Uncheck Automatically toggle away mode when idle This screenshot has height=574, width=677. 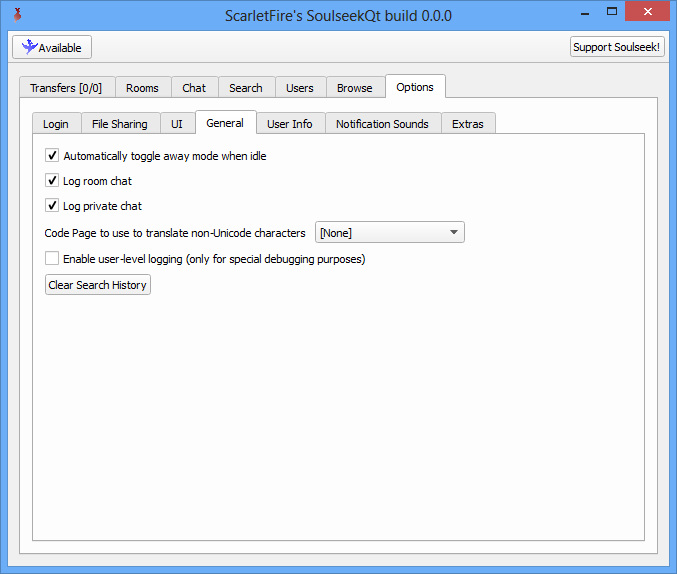52,155
